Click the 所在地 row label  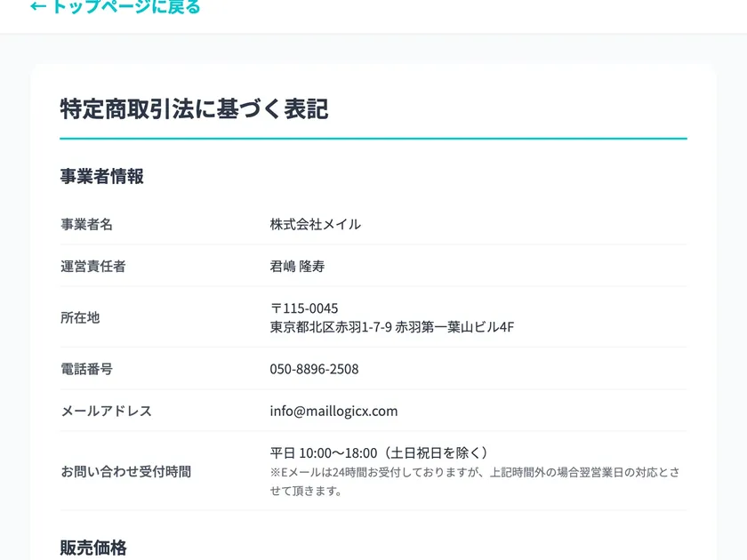(80, 316)
